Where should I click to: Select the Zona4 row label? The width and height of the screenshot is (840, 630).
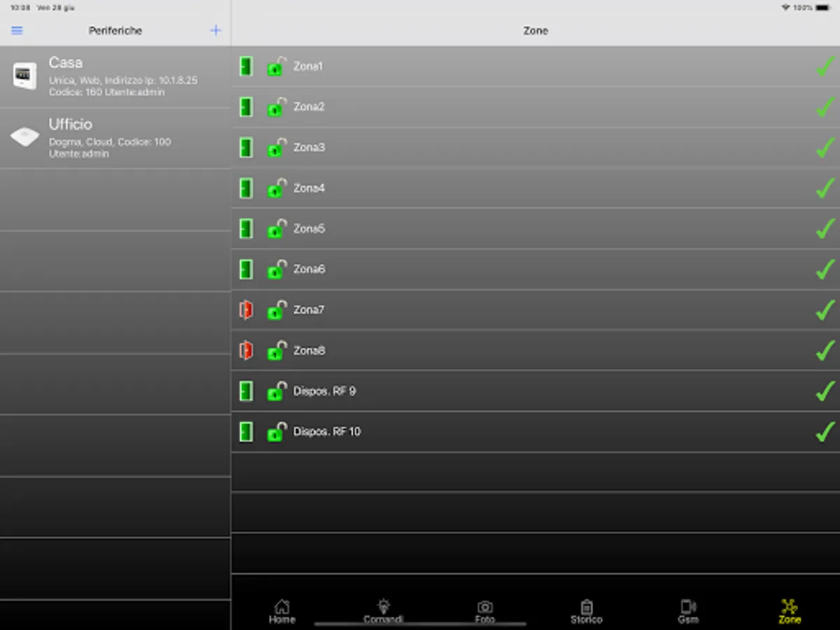pyautogui.click(x=309, y=188)
